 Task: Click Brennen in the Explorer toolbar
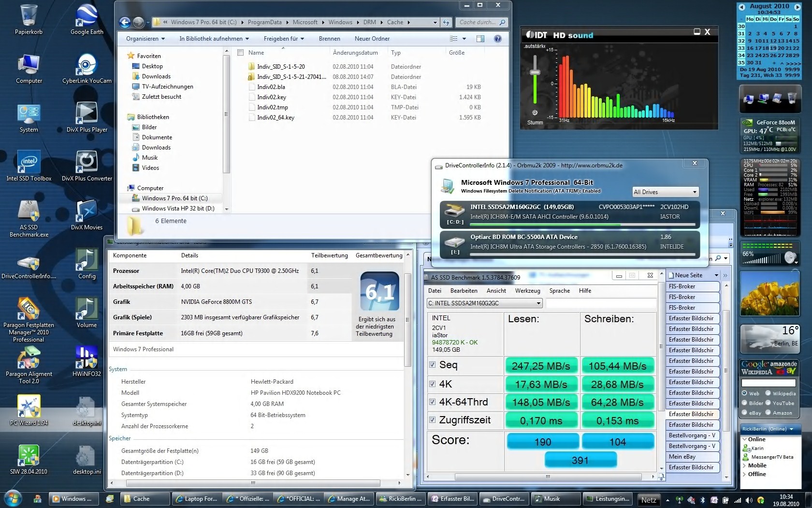point(329,39)
